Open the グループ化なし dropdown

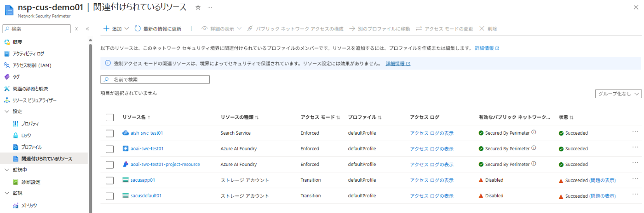[618, 94]
